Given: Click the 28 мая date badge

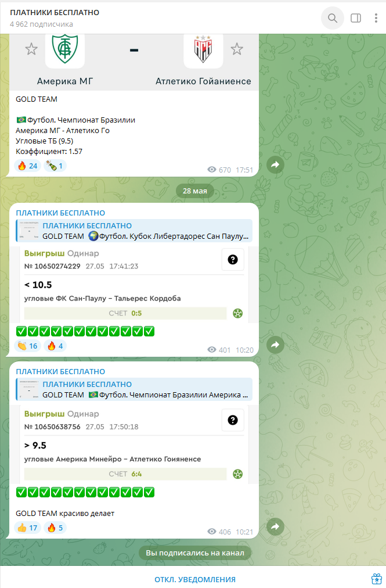Looking at the screenshot, I should 195,191.
